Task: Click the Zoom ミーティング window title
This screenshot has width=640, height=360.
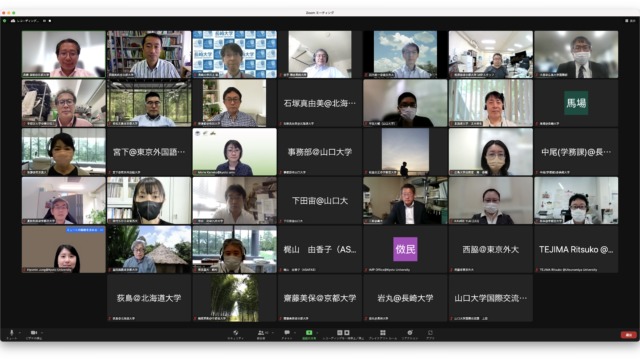Action: click(320, 13)
